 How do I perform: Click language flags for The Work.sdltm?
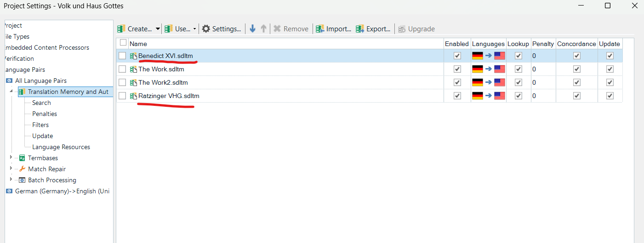[x=488, y=69]
